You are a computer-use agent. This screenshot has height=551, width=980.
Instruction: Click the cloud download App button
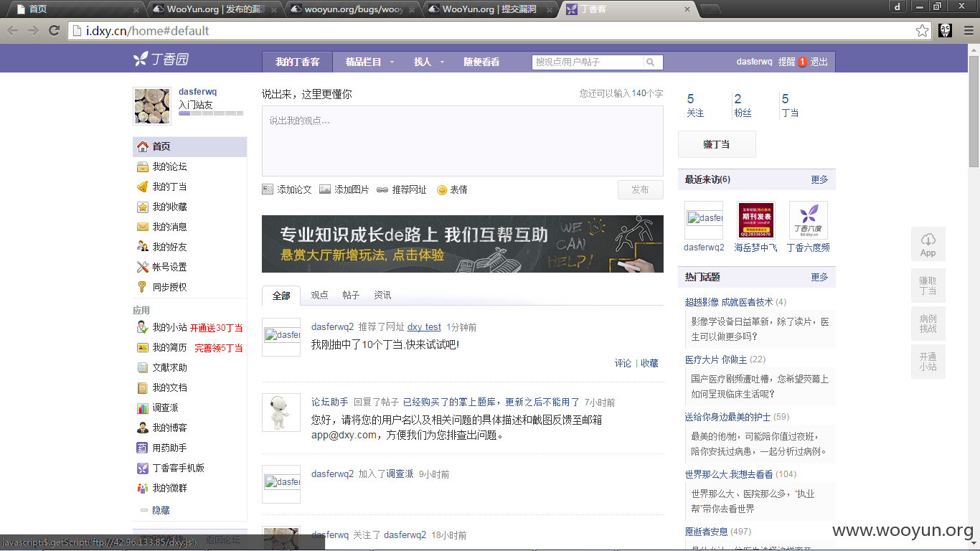tap(928, 244)
